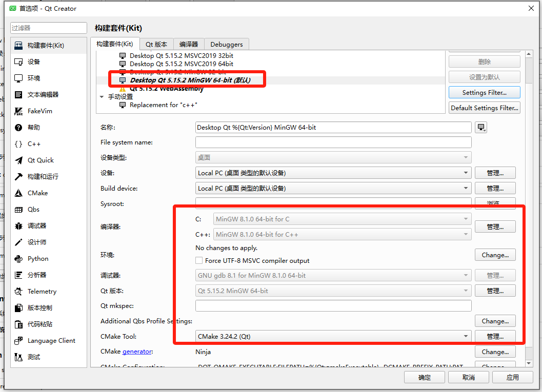Screen dimensions: 542x392
Task: Select the 构建套件(Kit) tab
Action: [115, 44]
